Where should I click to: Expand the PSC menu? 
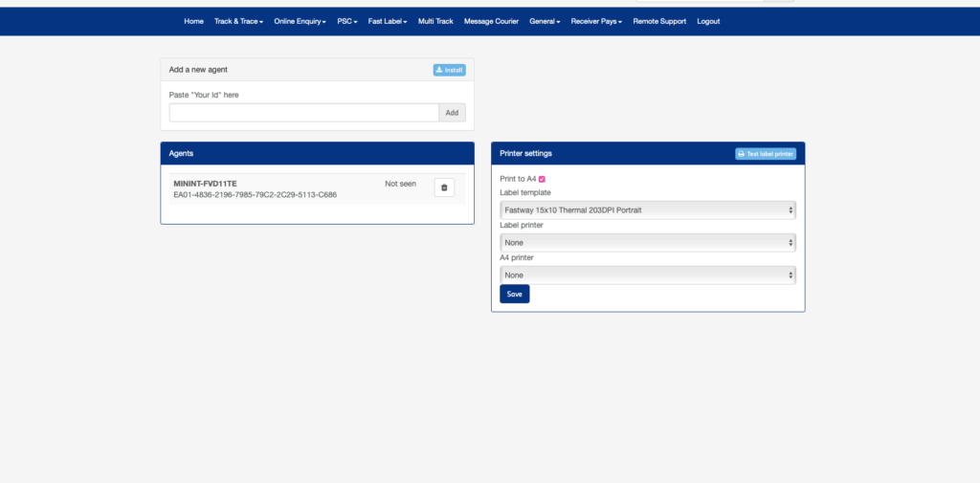click(346, 21)
